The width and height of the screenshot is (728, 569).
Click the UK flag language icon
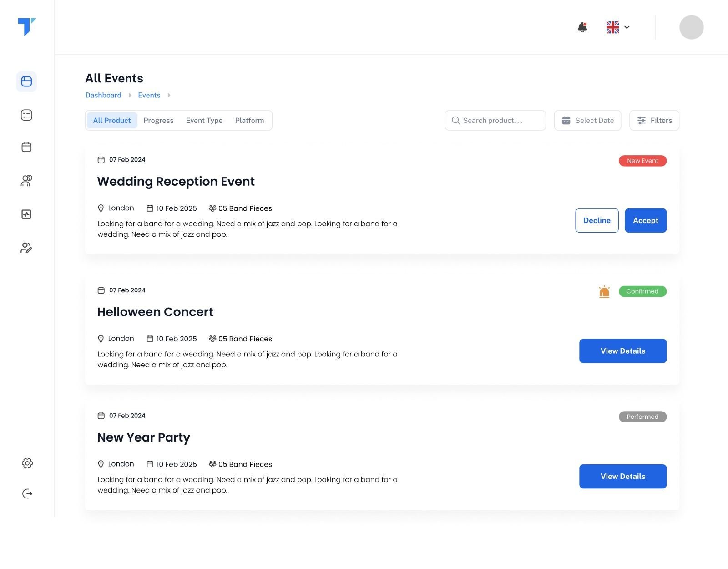coord(612,27)
